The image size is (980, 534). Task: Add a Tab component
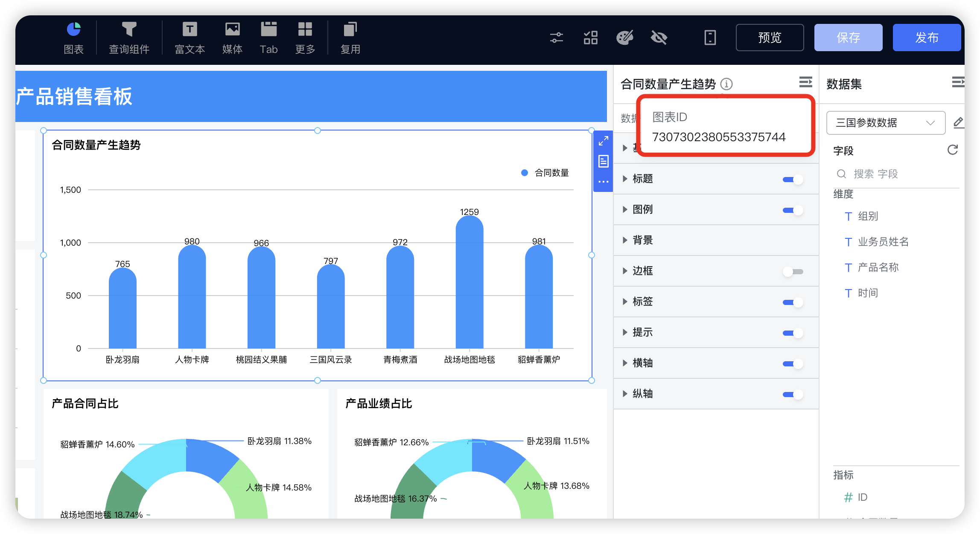point(268,37)
